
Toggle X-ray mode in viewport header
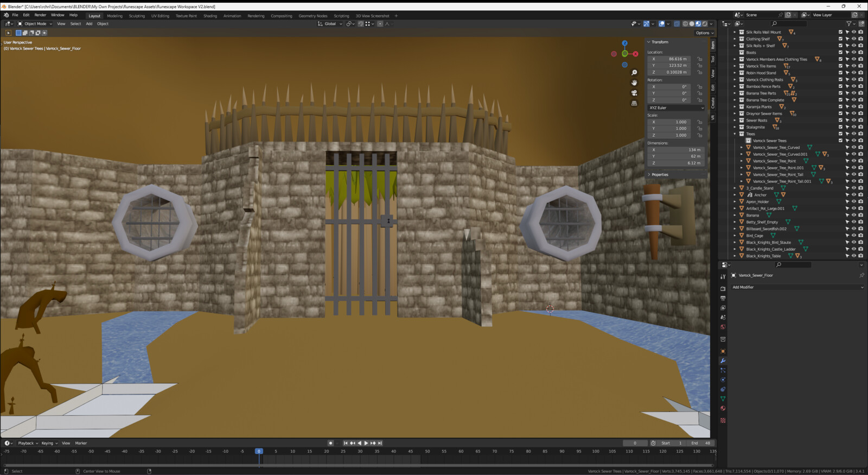676,24
